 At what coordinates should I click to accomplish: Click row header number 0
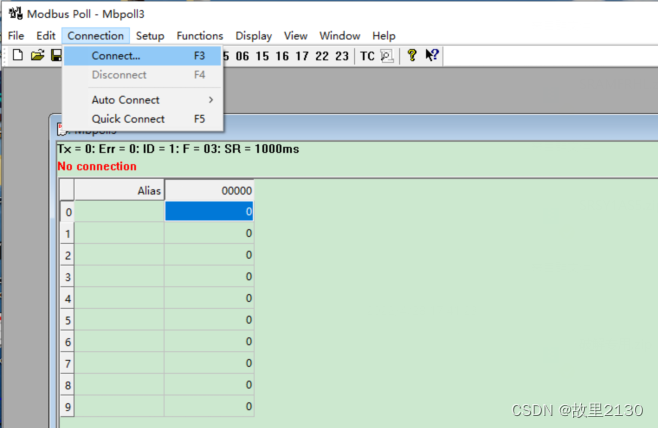click(68, 212)
